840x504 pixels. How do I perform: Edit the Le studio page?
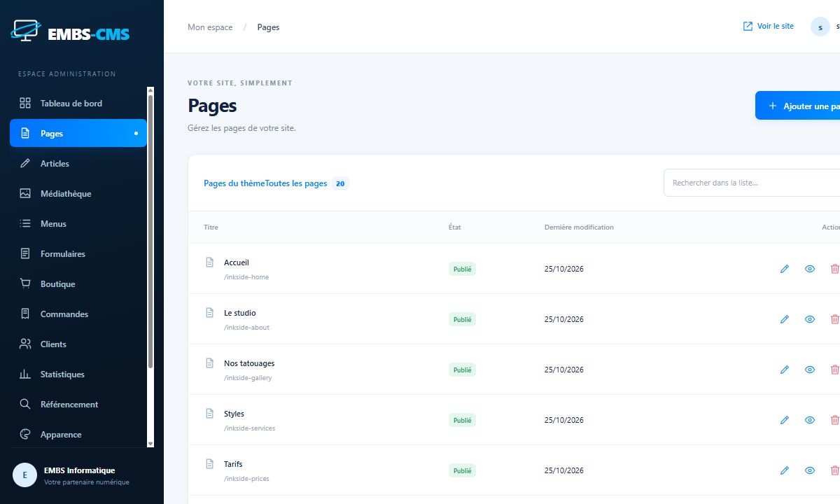pos(785,319)
